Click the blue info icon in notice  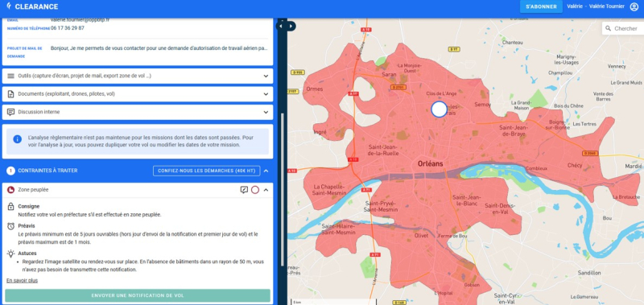(x=17, y=139)
